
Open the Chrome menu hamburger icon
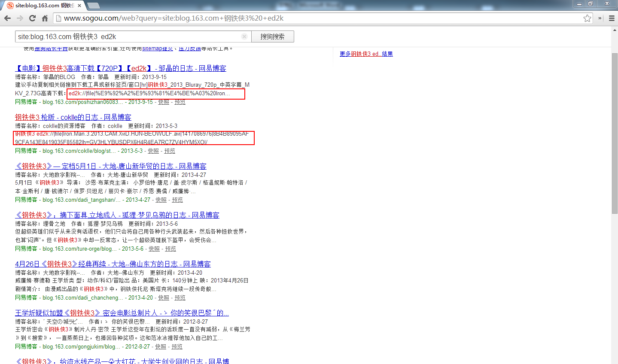click(612, 18)
